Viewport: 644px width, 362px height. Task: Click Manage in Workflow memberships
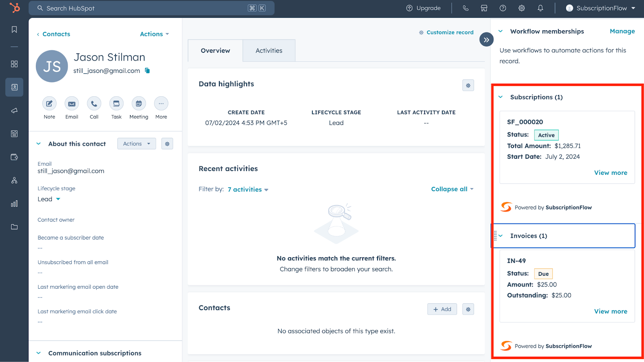click(x=622, y=31)
